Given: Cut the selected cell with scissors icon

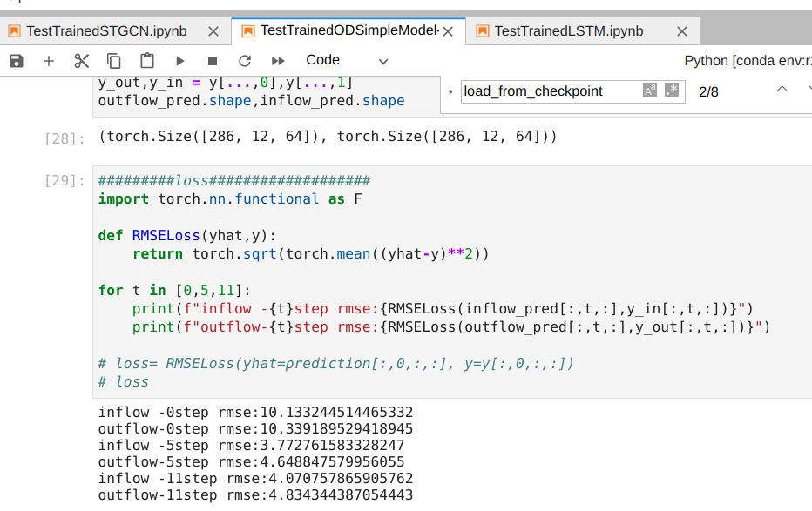Looking at the screenshot, I should pyautogui.click(x=82, y=61).
